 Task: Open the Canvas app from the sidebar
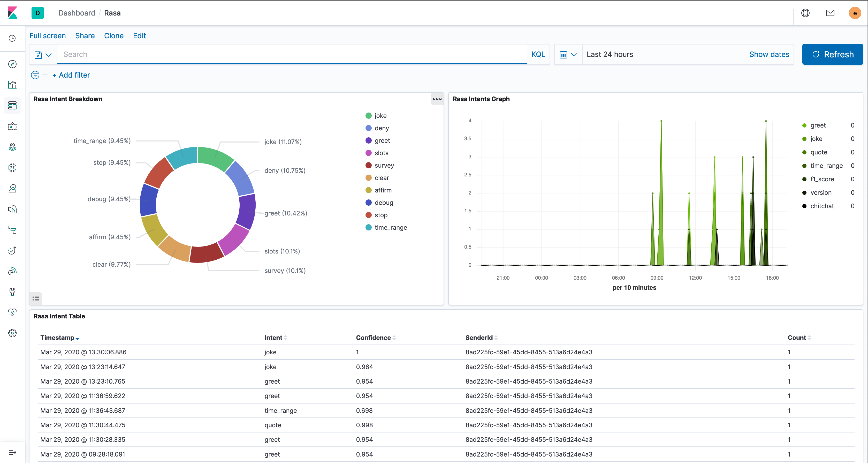point(12,127)
